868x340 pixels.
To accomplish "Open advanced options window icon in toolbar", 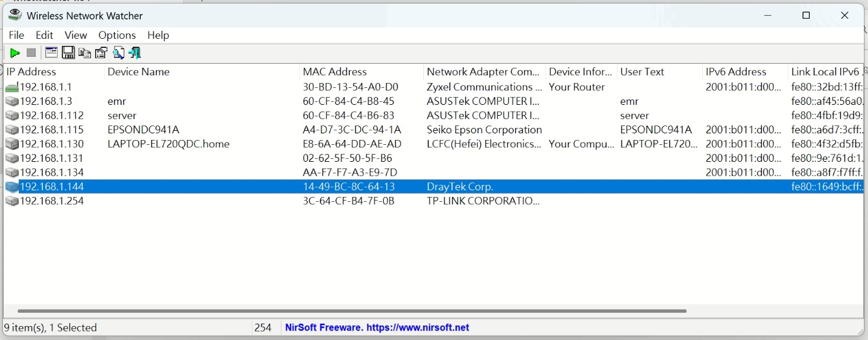I will 52,53.
